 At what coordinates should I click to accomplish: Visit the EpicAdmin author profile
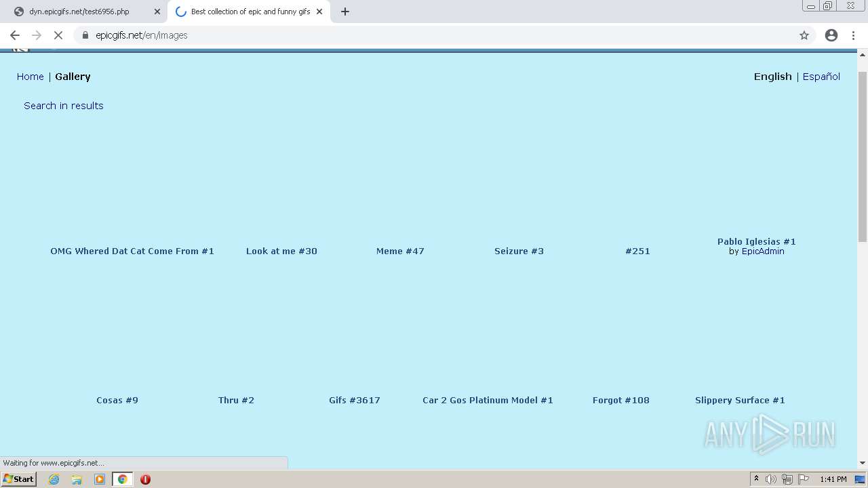(x=763, y=251)
